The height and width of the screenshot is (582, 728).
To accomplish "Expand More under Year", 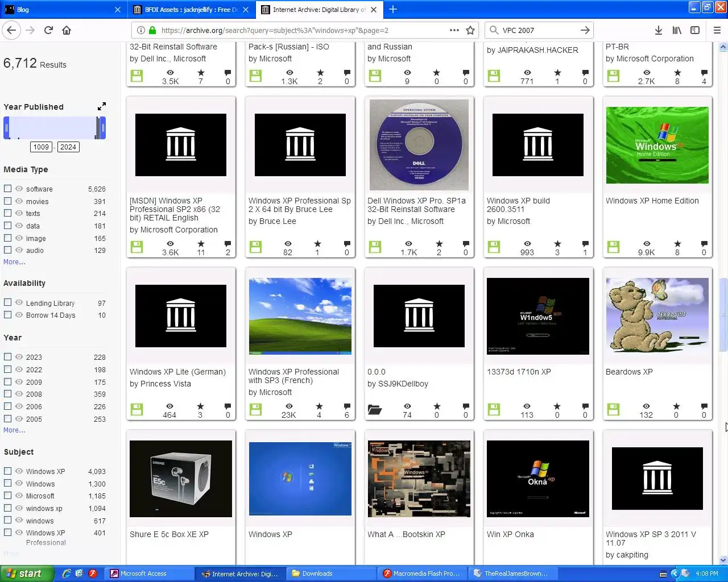I will pyautogui.click(x=14, y=430).
